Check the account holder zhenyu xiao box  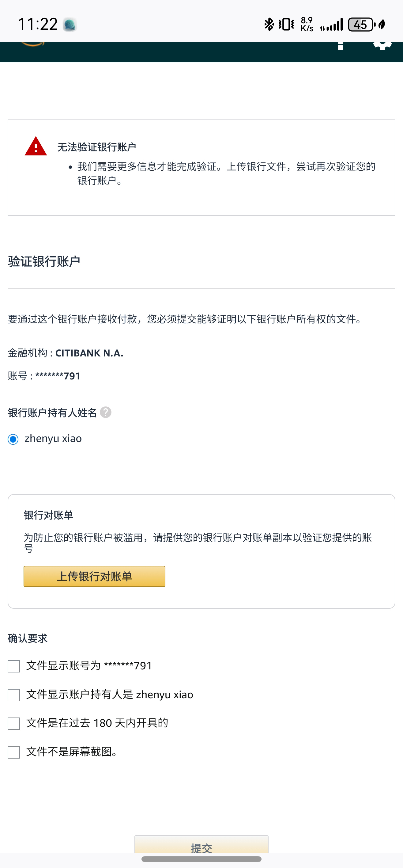[x=14, y=695]
